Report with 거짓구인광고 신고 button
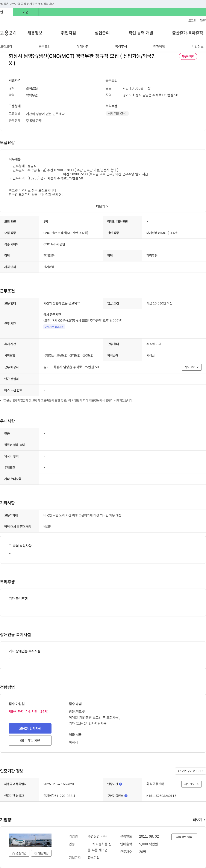206x868 pixels. (x=191, y=771)
